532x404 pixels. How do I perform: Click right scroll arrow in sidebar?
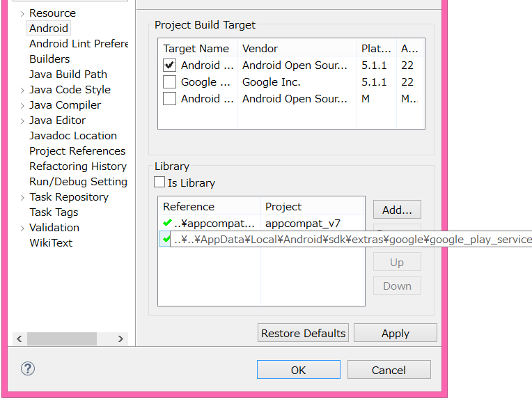click(x=120, y=339)
